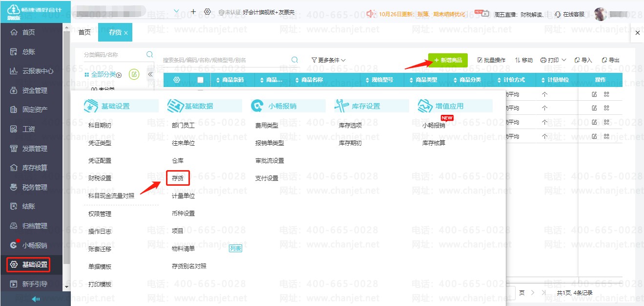
Task: Click the column settings gear in table header
Action: tap(177, 80)
